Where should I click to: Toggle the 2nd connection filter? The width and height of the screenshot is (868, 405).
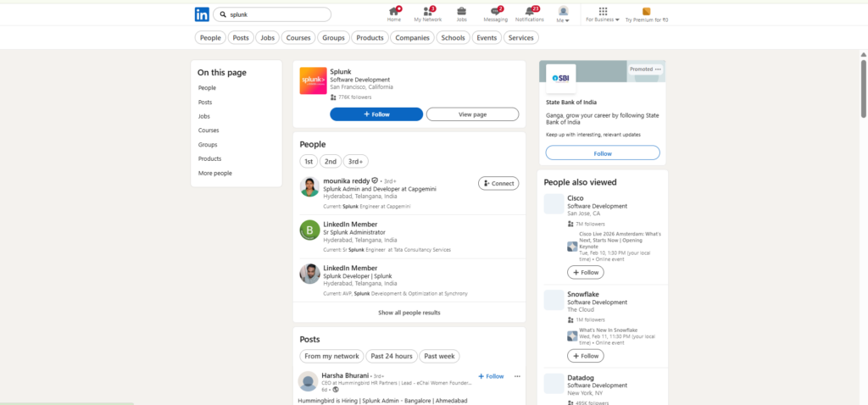(x=331, y=161)
